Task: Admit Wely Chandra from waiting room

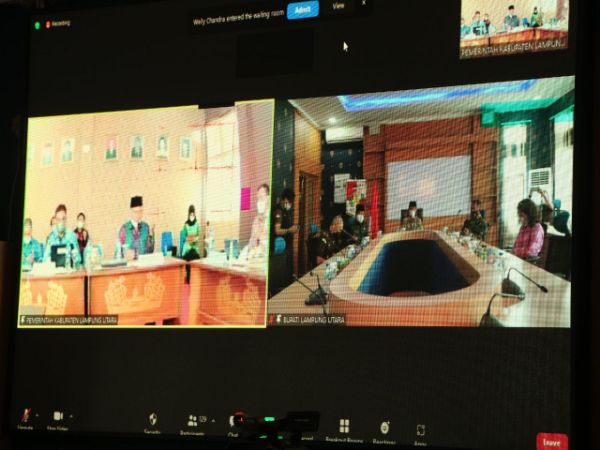Action: point(302,10)
